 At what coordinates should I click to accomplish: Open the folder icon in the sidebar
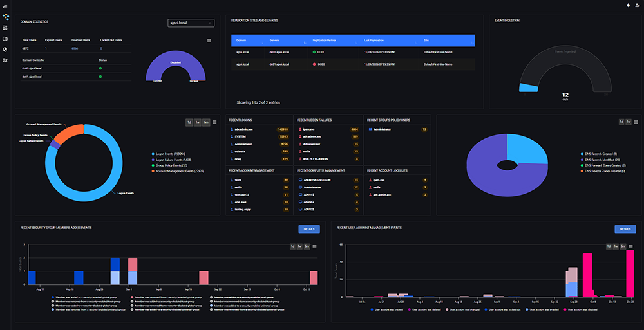click(x=5, y=39)
